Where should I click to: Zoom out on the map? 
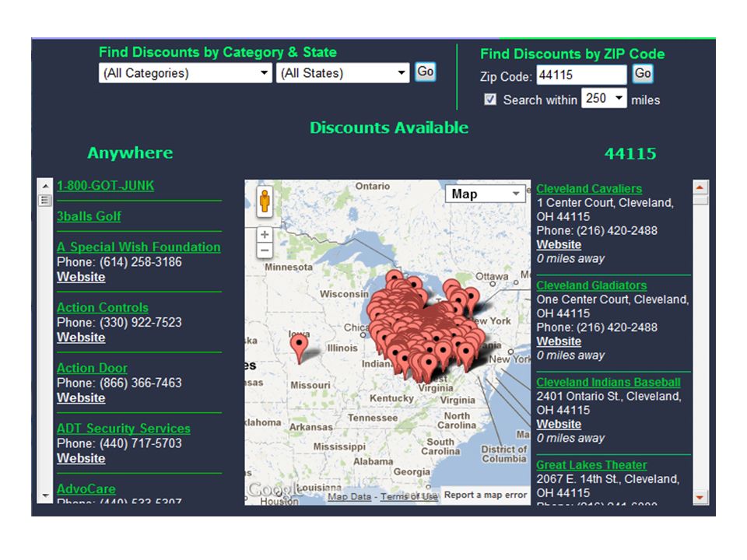265,250
